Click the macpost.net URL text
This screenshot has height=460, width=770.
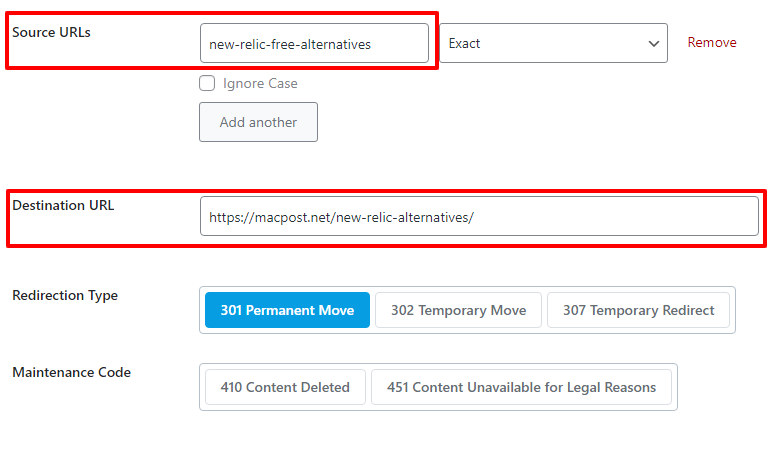[340, 216]
